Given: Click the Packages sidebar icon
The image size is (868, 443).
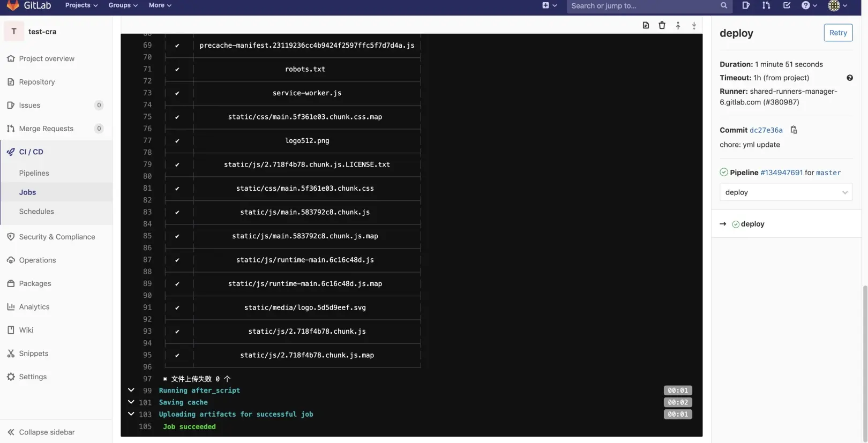Looking at the screenshot, I should point(11,283).
